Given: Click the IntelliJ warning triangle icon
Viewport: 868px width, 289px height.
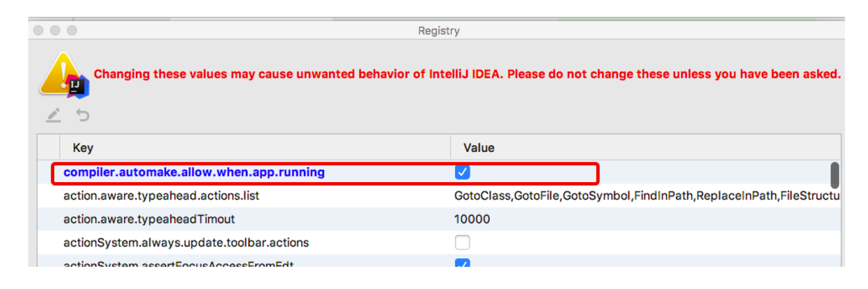Looking at the screenshot, I should click(x=62, y=74).
